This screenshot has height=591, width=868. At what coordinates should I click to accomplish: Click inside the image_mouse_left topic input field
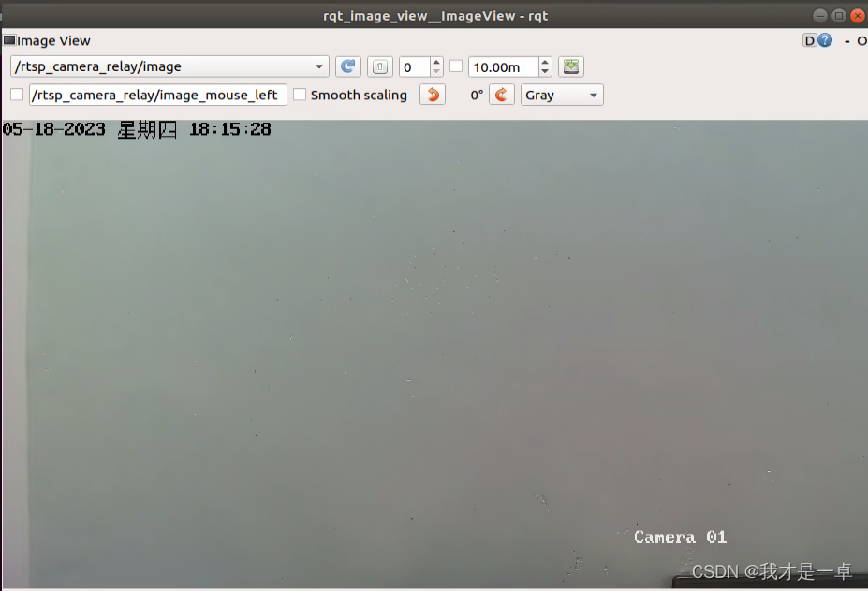[154, 95]
